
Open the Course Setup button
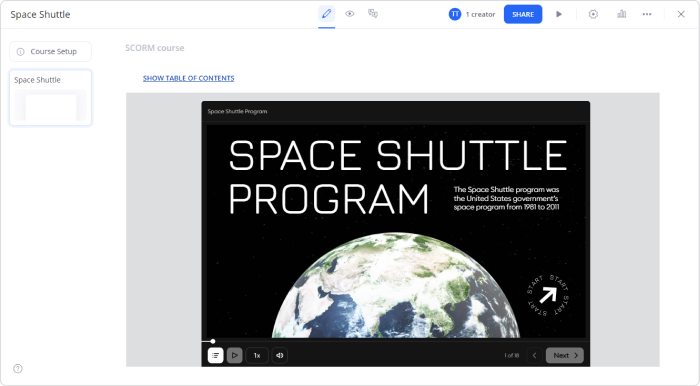point(50,51)
